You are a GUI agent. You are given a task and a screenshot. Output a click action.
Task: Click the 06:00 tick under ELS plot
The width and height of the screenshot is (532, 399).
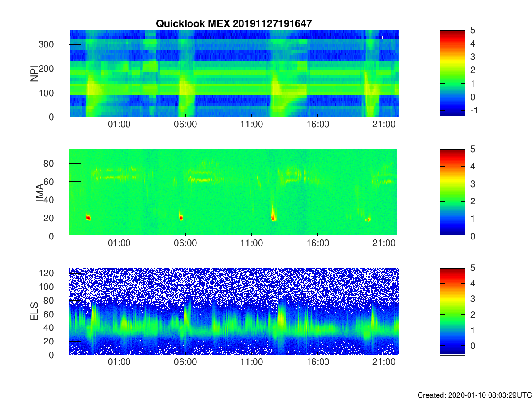pyautogui.click(x=185, y=363)
